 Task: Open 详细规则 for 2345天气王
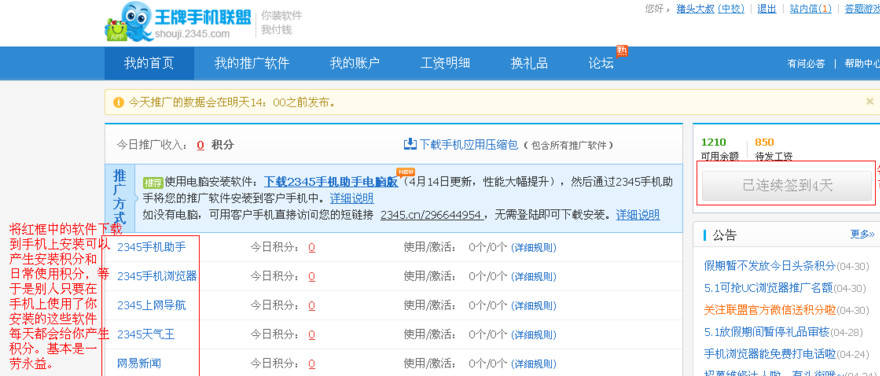coord(533,335)
